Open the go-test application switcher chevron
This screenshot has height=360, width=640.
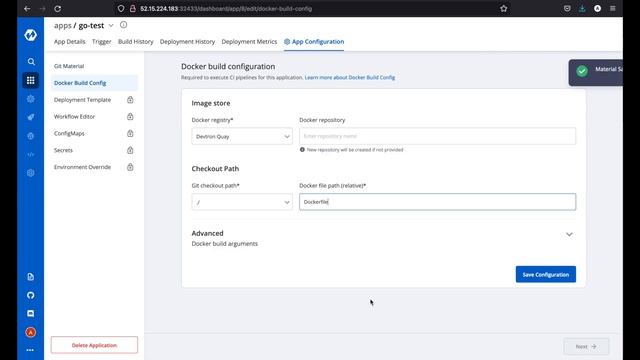[x=111, y=25]
